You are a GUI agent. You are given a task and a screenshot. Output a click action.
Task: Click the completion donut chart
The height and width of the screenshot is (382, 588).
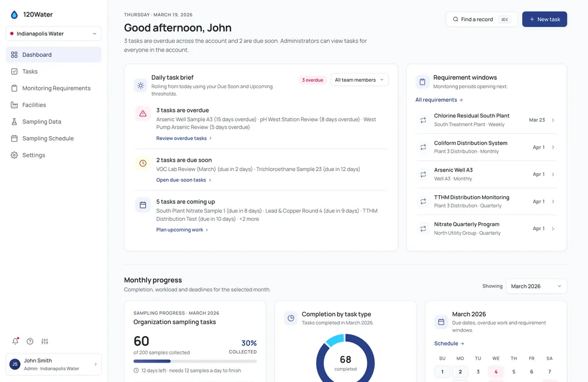(x=345, y=359)
